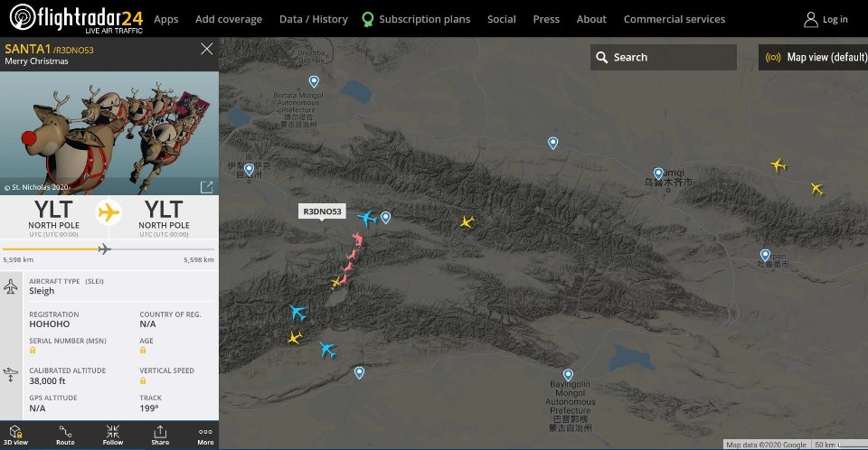Screen dimensions: 868x450
Task: Open the Data / History menu
Action: [314, 19]
